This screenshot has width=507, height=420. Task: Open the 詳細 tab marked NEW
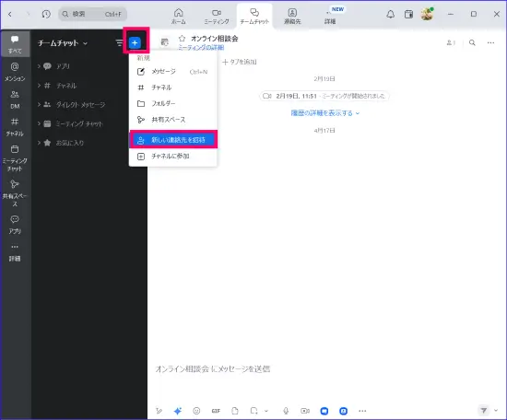pos(330,17)
